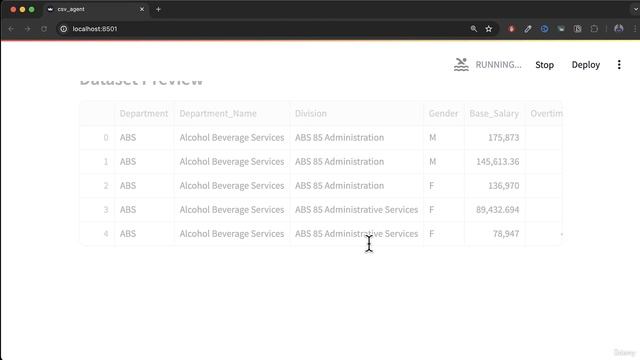Viewport: 640px width, 360px height.
Task: Click the browser back arrow
Action: (x=11, y=29)
